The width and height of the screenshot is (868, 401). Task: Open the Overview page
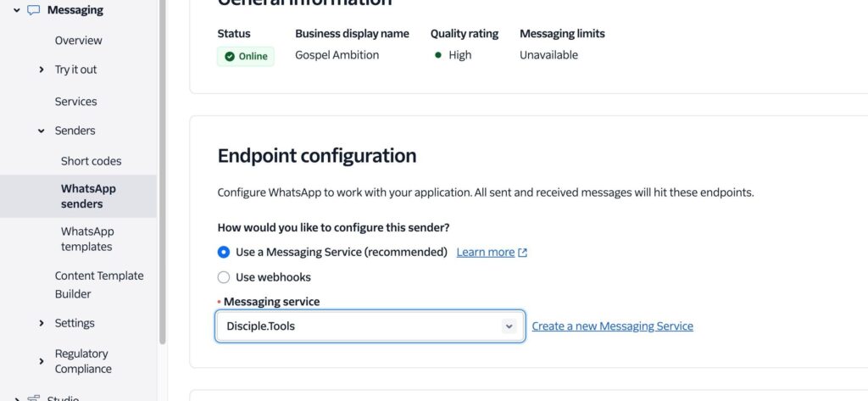point(78,41)
